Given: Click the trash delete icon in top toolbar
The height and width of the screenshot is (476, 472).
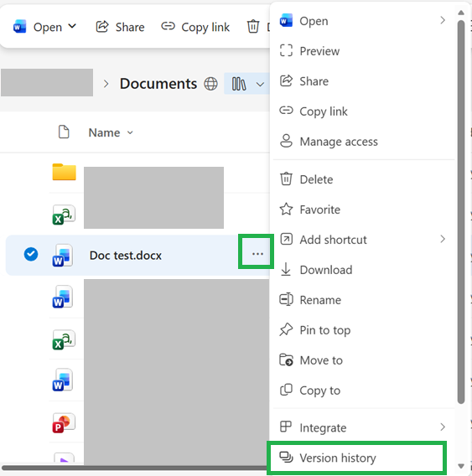Looking at the screenshot, I should click(x=252, y=27).
